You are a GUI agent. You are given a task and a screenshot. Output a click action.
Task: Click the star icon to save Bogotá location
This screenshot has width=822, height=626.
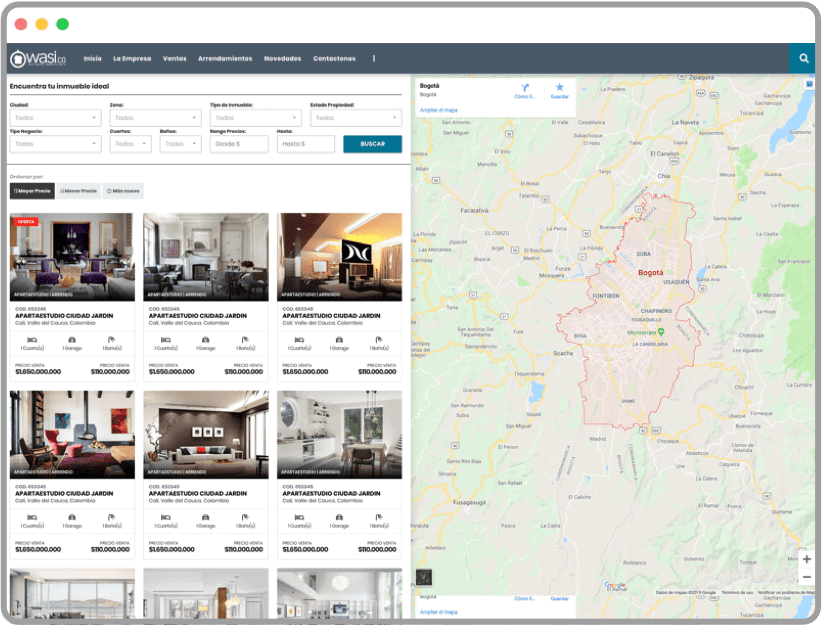click(x=558, y=87)
